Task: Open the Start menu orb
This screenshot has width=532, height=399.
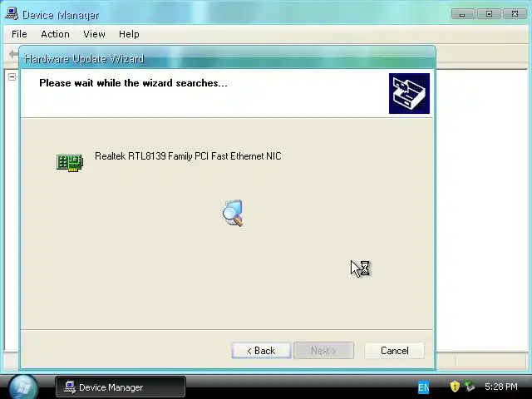Action: coord(22,387)
